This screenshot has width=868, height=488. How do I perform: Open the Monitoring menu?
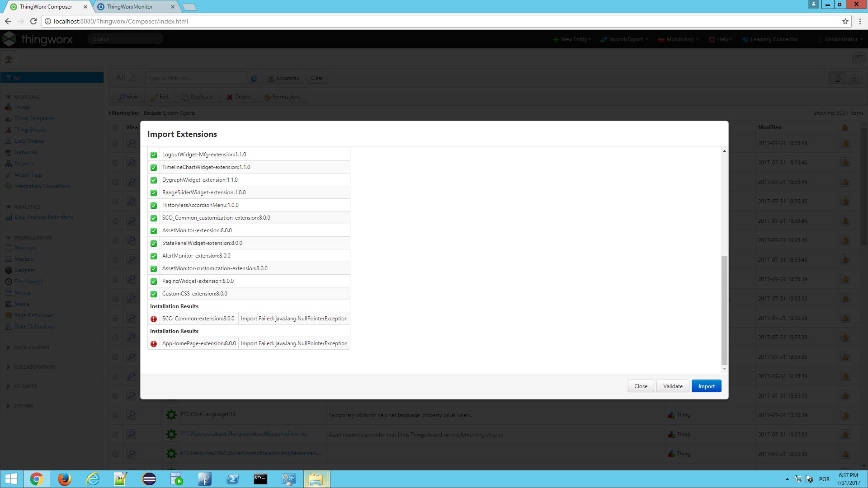click(x=679, y=39)
